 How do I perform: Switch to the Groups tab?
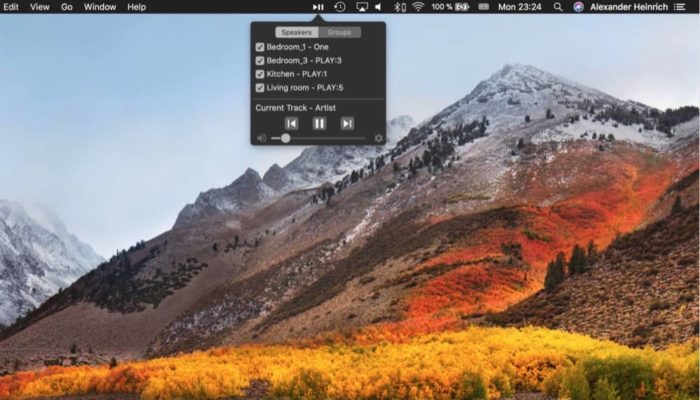coord(339,32)
